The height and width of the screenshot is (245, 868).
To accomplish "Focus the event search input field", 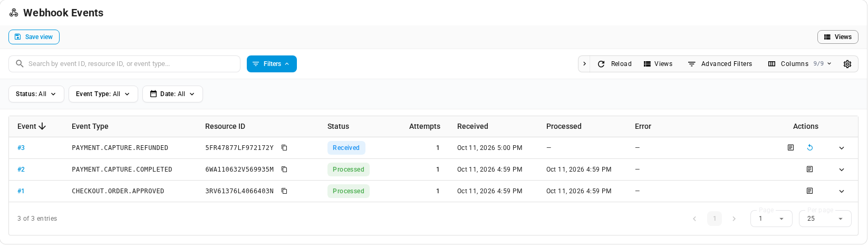I will 124,64.
